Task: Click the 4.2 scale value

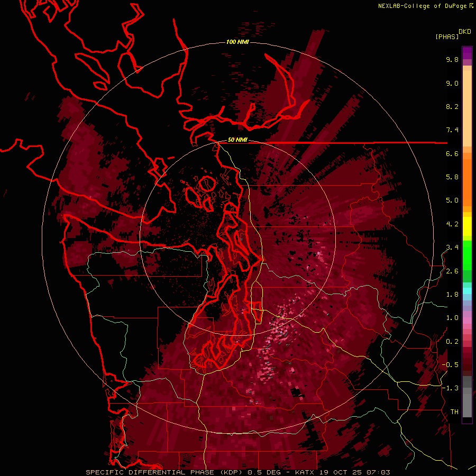Action: coord(452,224)
